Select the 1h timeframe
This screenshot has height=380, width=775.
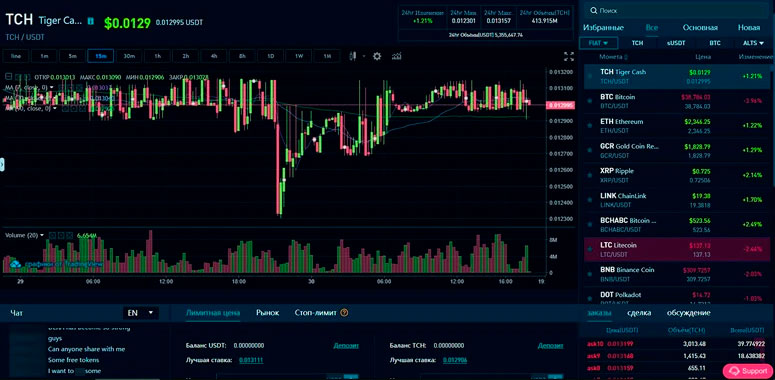point(157,56)
